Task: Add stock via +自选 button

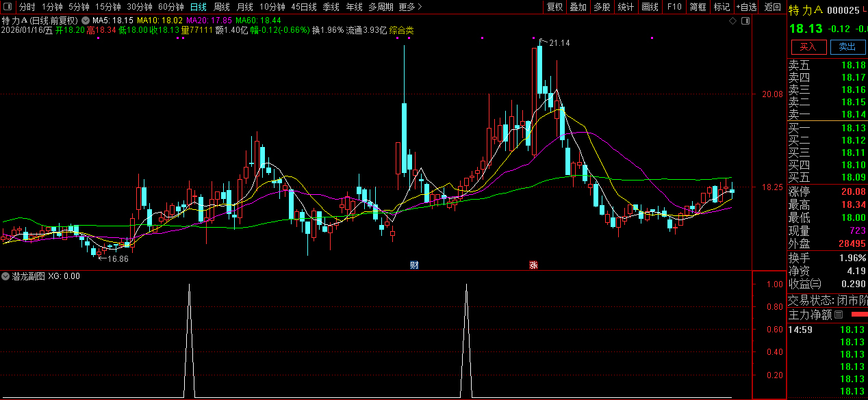Action: [x=746, y=7]
